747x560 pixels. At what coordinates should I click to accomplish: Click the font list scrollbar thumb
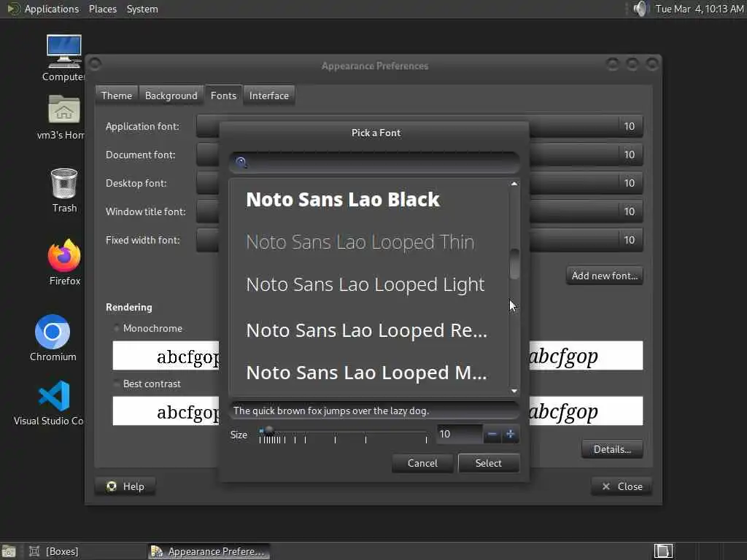pos(514,263)
